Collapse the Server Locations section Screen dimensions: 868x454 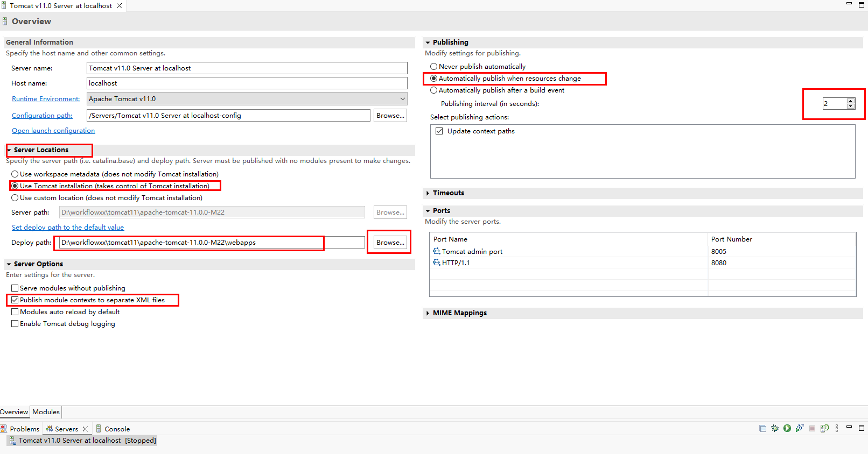[x=9, y=150]
